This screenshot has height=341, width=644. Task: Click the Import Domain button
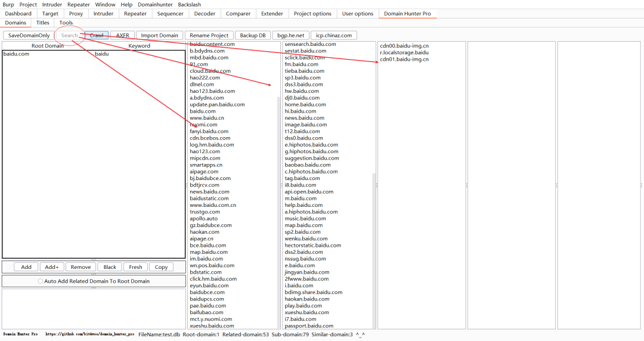(159, 35)
